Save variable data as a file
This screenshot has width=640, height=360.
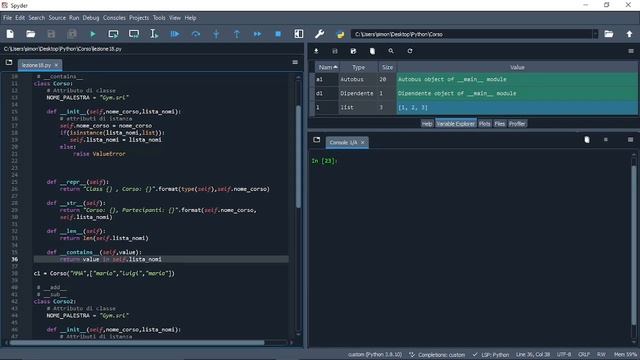coord(353,51)
